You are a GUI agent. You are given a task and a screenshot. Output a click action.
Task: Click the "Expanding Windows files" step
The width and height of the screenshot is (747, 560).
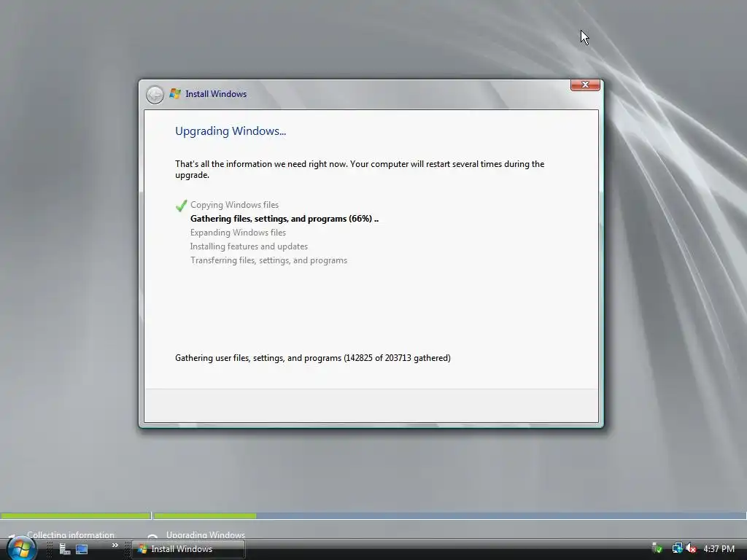click(x=238, y=233)
